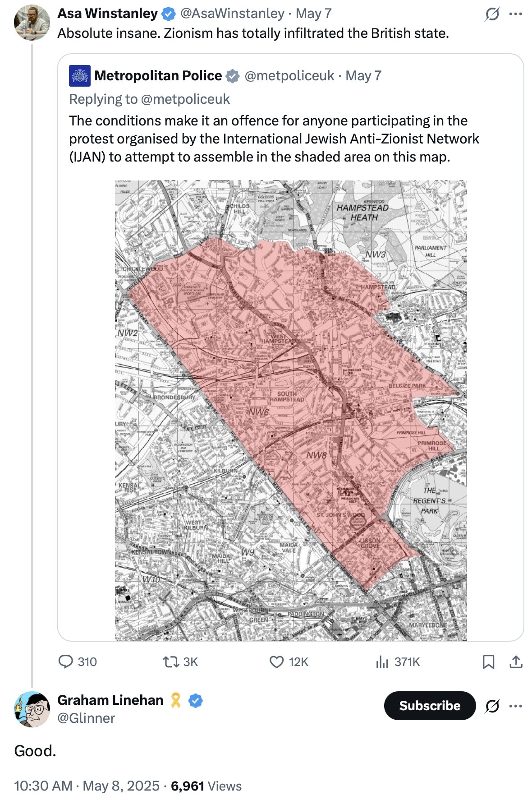Click Grok icon beside the Subscribe button
Viewport: 532px width, 805px height.
pyautogui.click(x=492, y=706)
